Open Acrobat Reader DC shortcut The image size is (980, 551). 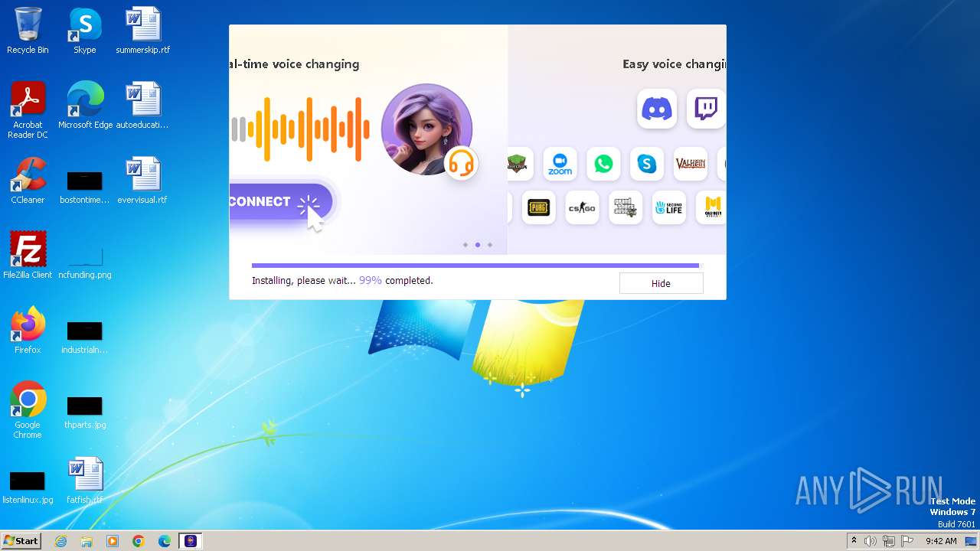click(28, 110)
